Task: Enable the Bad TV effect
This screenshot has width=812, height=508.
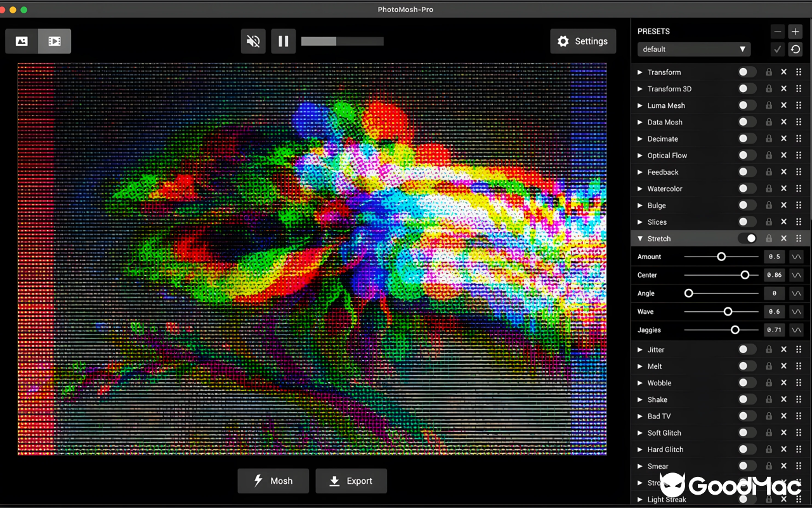Action: [x=747, y=416]
